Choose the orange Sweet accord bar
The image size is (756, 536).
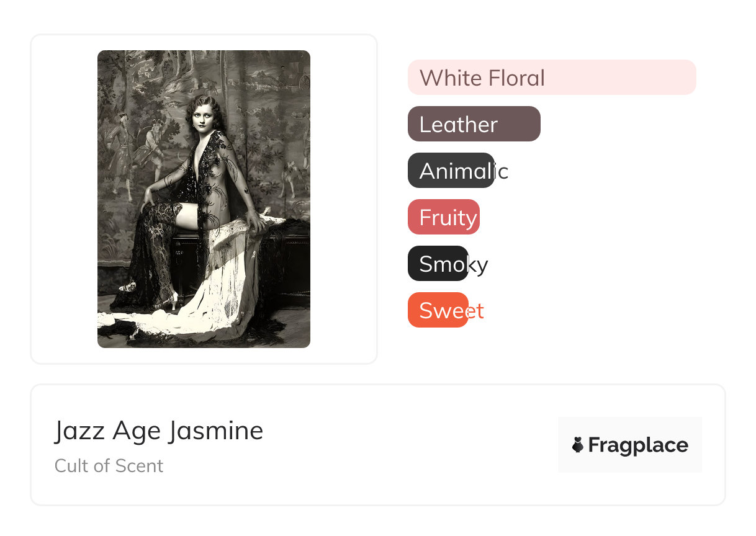coord(438,310)
